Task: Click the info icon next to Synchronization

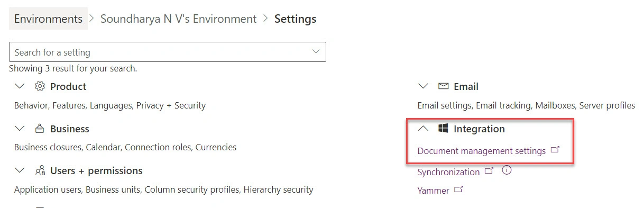Action: [x=507, y=170]
